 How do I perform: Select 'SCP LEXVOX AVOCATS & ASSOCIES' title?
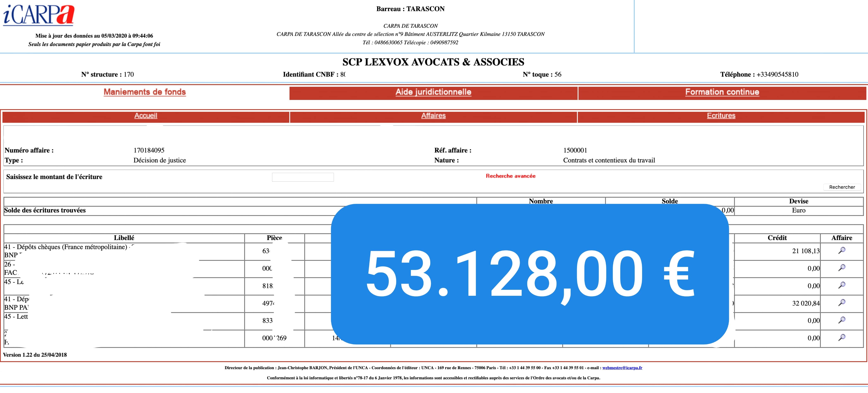[433, 62]
